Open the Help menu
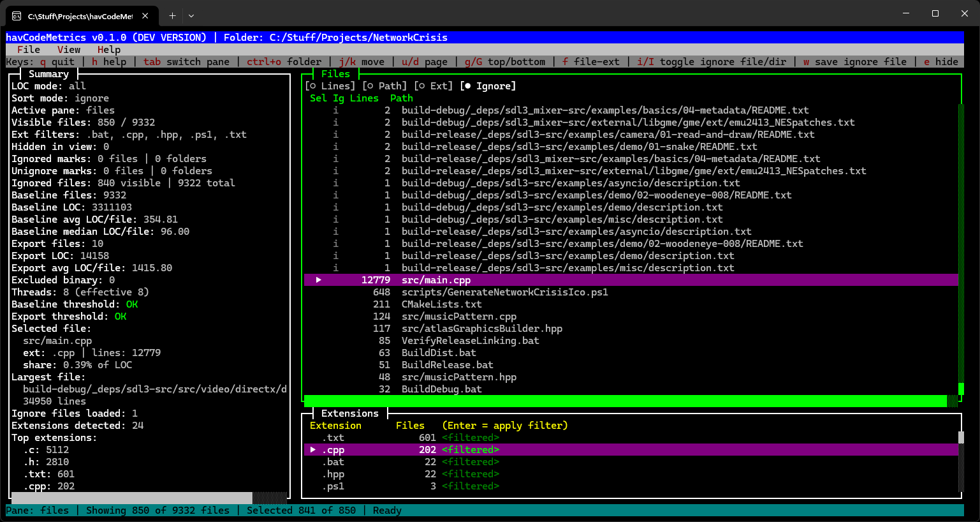Image resolution: width=980 pixels, height=522 pixels. coord(109,50)
